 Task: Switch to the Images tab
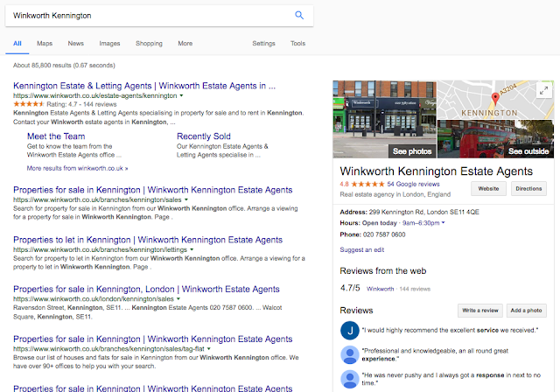click(109, 43)
